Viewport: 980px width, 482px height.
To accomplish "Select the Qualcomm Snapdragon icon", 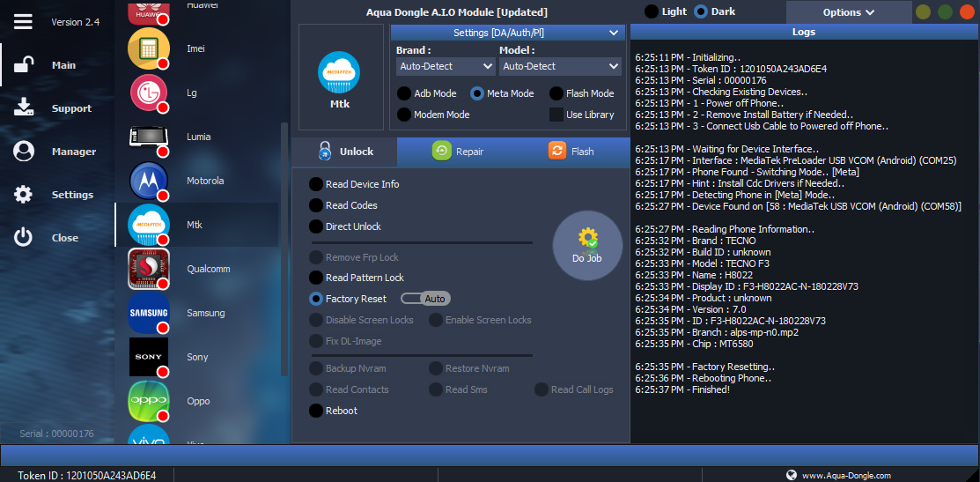I will [x=148, y=269].
